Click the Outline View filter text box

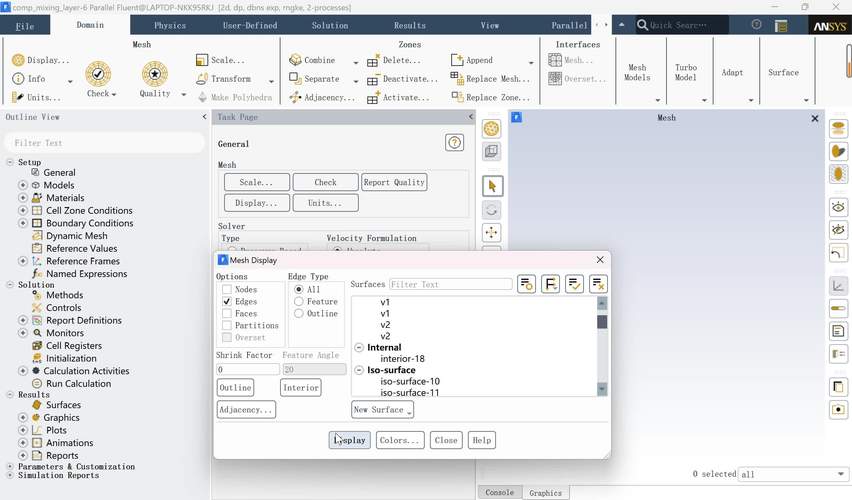(x=104, y=142)
